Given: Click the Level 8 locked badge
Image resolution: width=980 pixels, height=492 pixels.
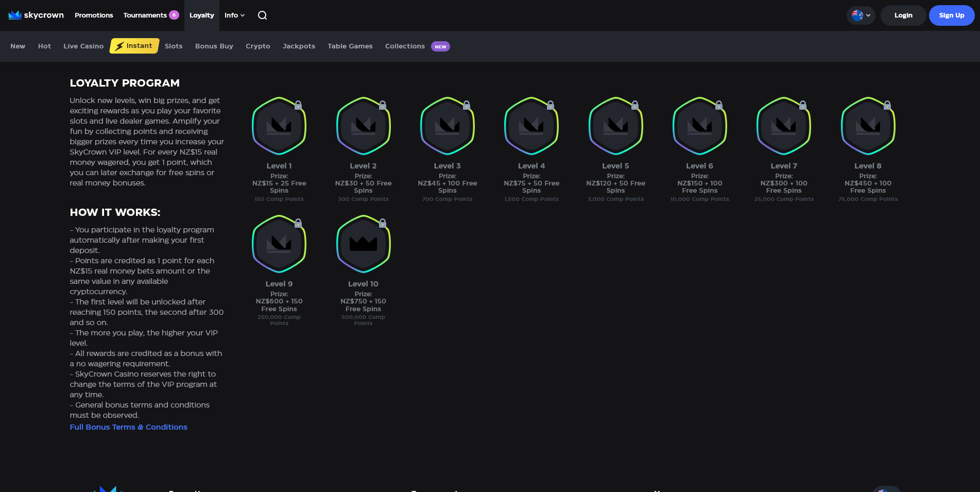Looking at the screenshot, I should [868, 126].
